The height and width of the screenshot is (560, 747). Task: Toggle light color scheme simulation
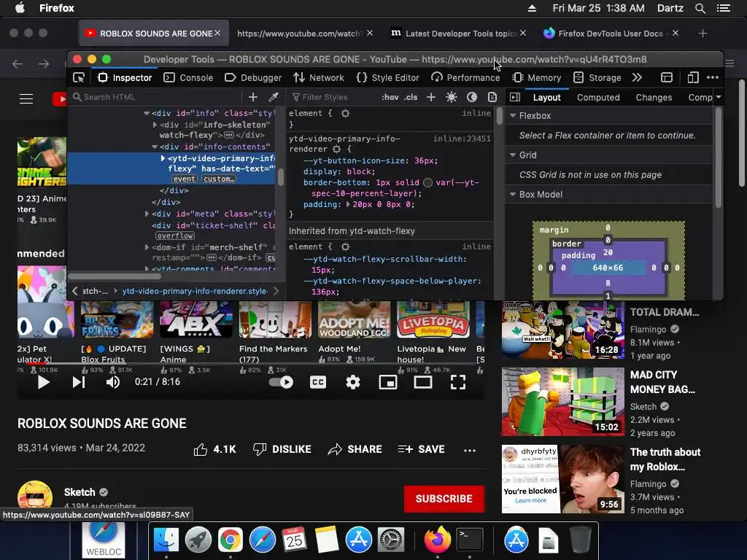click(451, 97)
